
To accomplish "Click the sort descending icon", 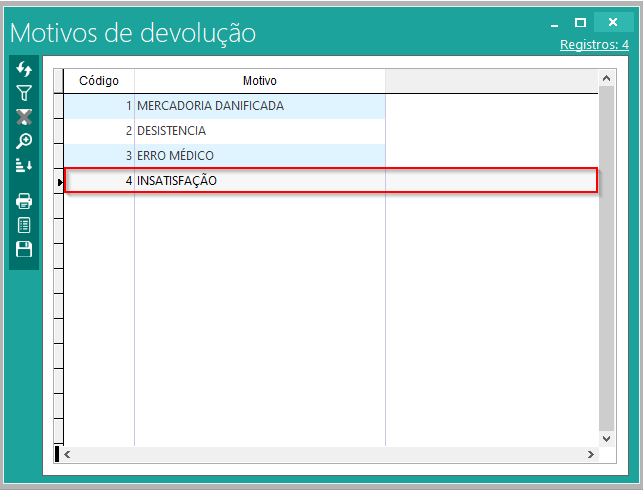I will coord(24,165).
